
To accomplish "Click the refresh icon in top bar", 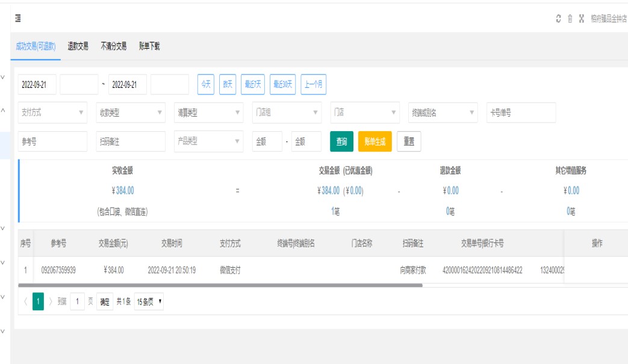I will (x=558, y=19).
